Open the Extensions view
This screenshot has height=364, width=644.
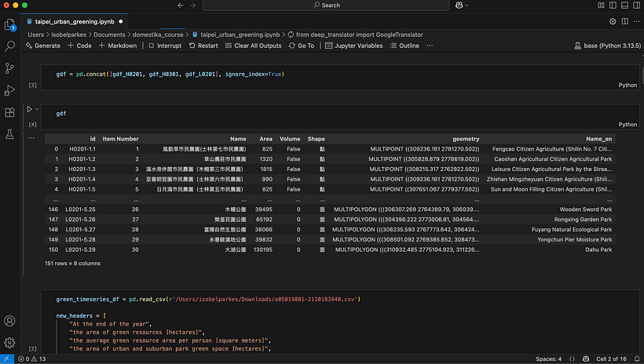10,112
